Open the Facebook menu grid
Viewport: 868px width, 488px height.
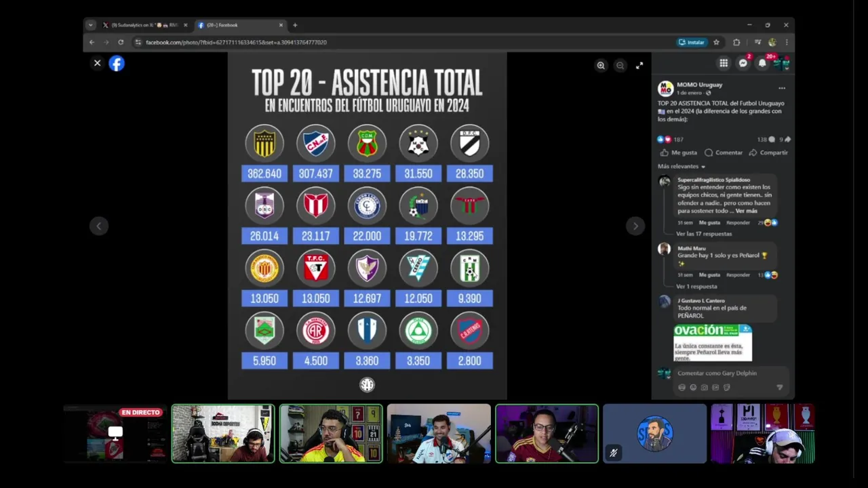[724, 63]
